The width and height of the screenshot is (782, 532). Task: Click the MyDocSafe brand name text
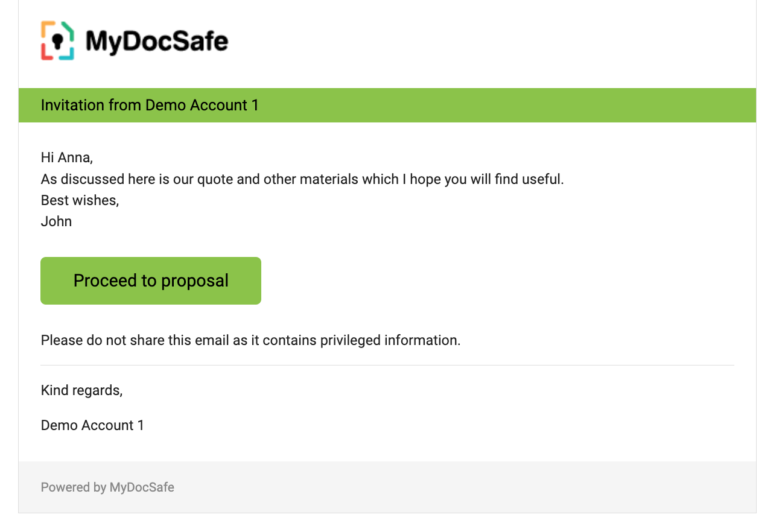(x=157, y=42)
